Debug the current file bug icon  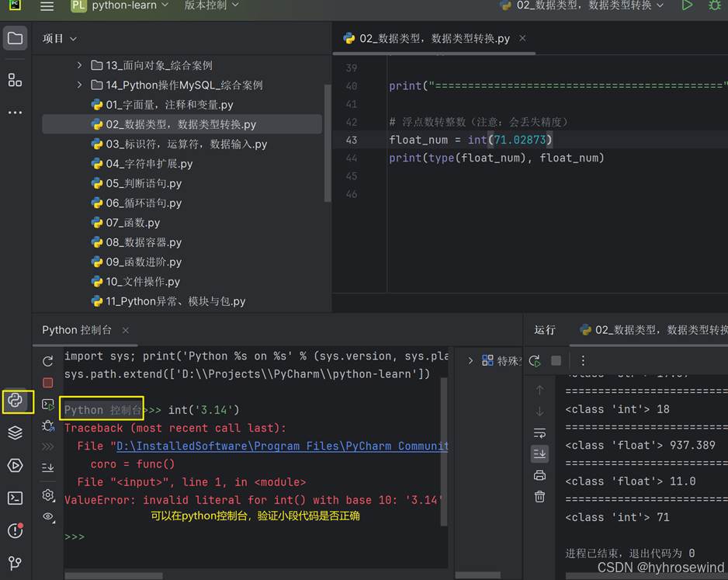[715, 5]
